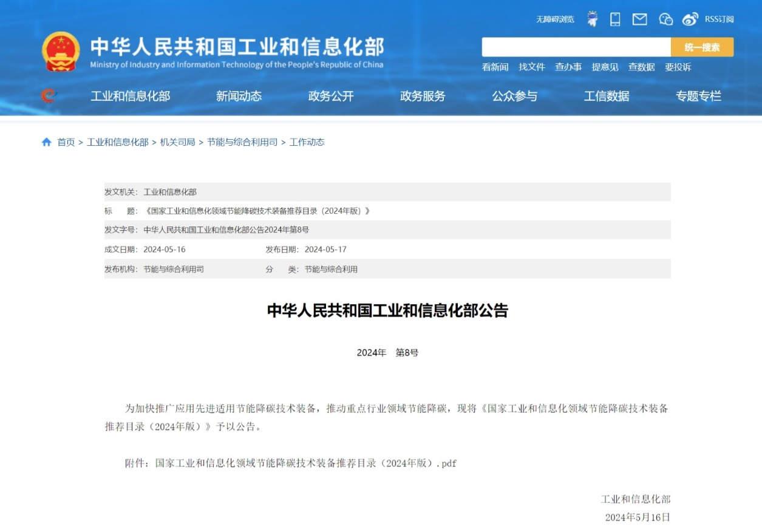
Task: Select 政务服务 in the navigation bar
Action: tap(423, 96)
